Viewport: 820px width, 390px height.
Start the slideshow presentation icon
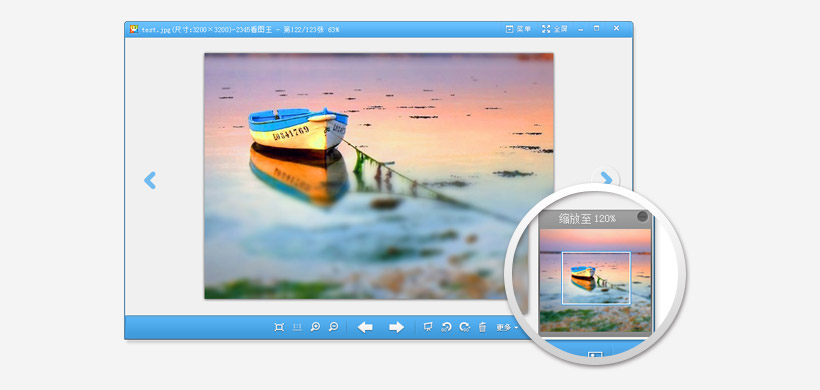[x=428, y=327]
